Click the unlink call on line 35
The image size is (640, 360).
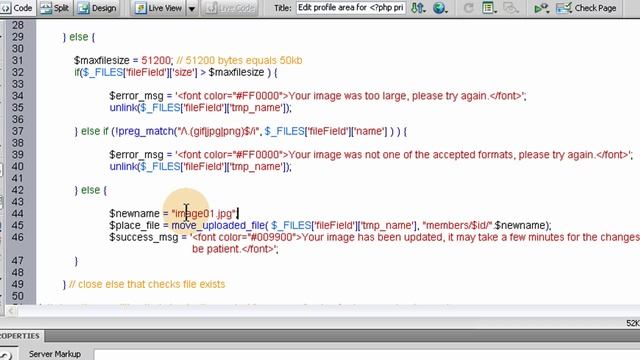coord(200,108)
